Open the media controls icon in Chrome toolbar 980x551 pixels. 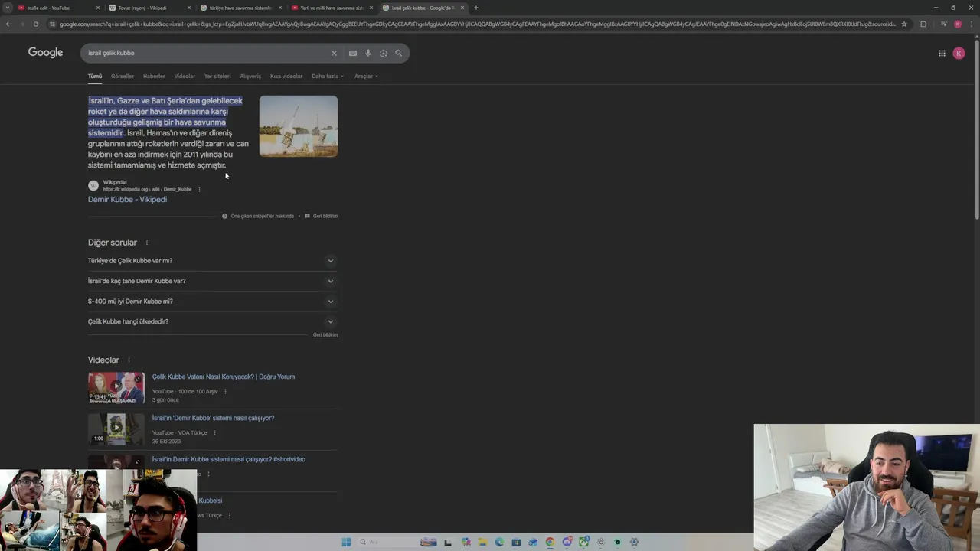(943, 24)
